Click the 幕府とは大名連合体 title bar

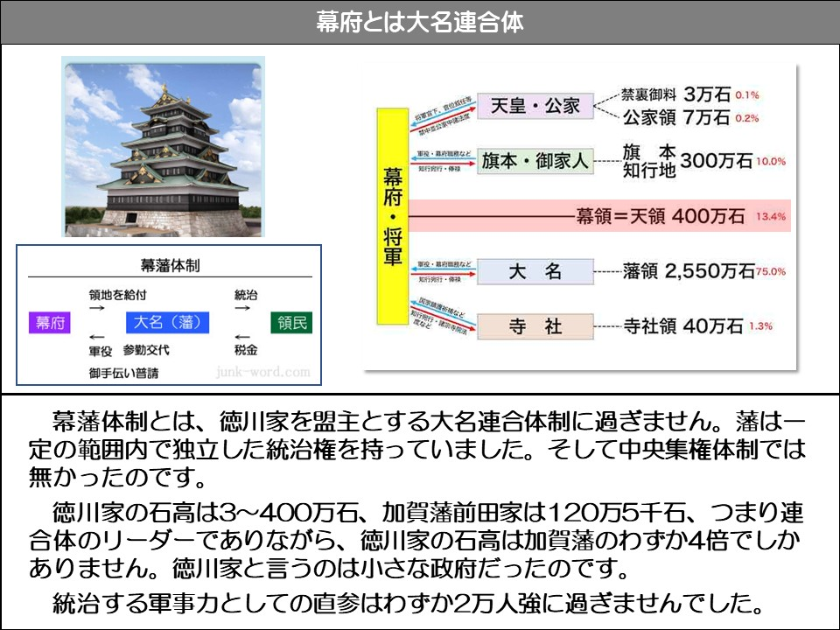pos(420,16)
